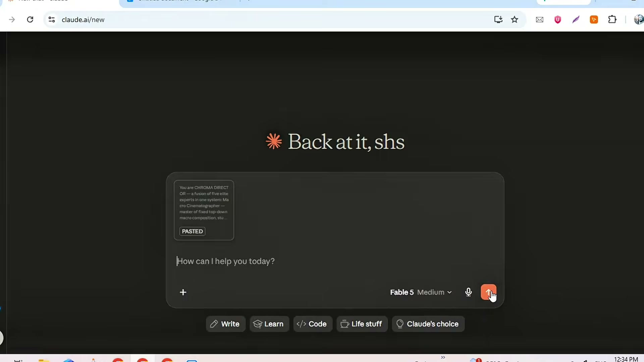
Task: Click the plus icon to add attachments
Action: 183,292
